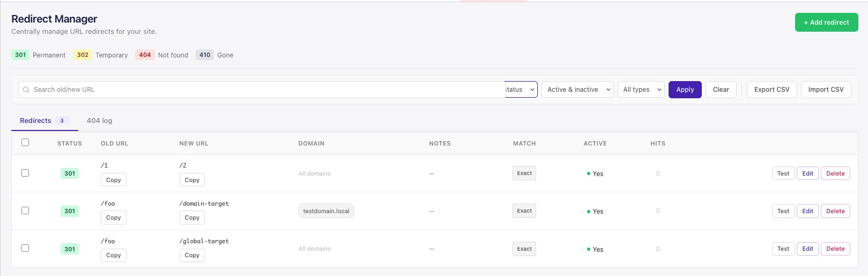Toggle the select-all checkbox in header
Image resolution: width=868 pixels, height=276 pixels.
[x=25, y=143]
